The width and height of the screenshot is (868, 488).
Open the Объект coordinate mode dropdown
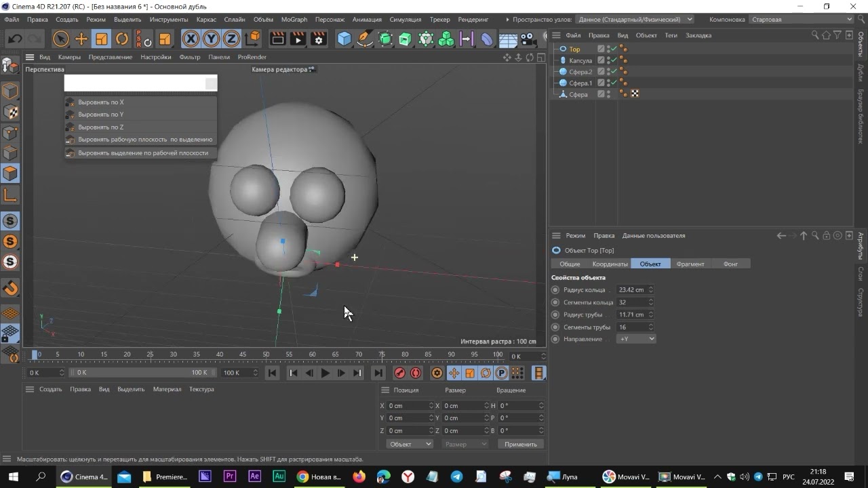[x=410, y=445]
